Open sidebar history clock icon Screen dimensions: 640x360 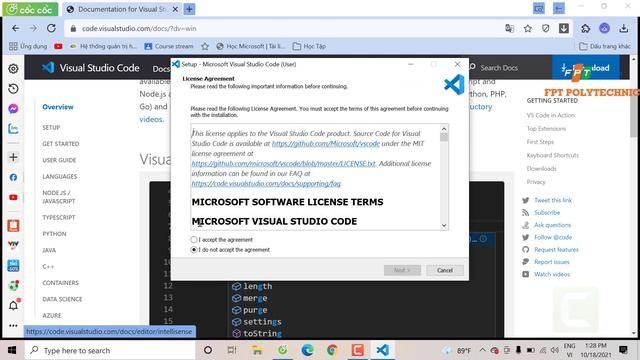click(13, 89)
